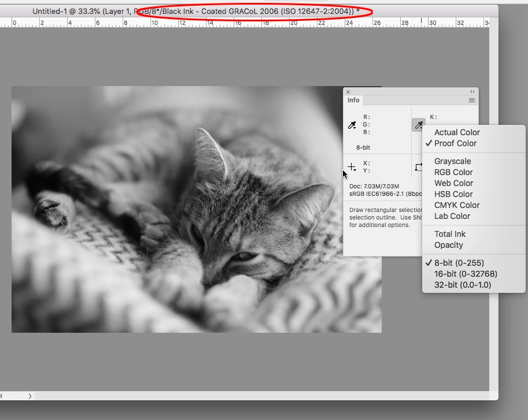The height and width of the screenshot is (420, 528).
Task: Click the status bar arrow at bottom left
Action: coord(30,396)
